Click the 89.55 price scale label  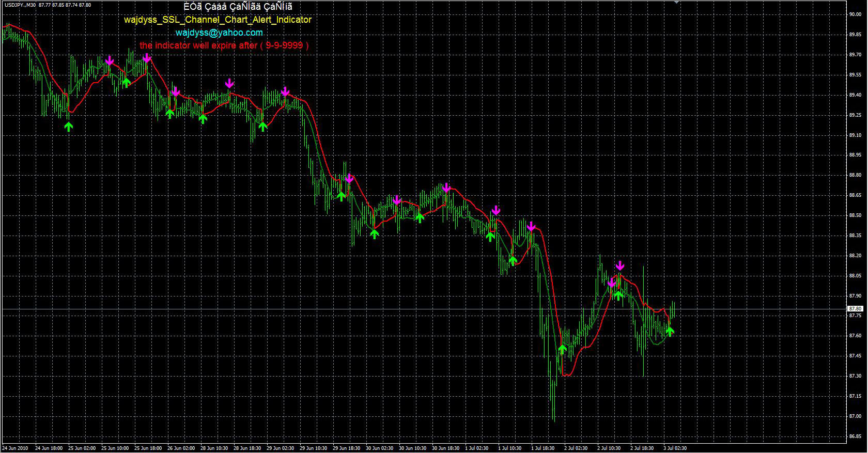855,75
